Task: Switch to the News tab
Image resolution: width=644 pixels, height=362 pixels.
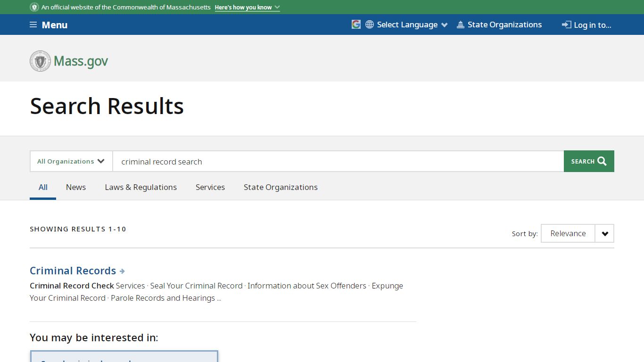Action: coord(76,187)
